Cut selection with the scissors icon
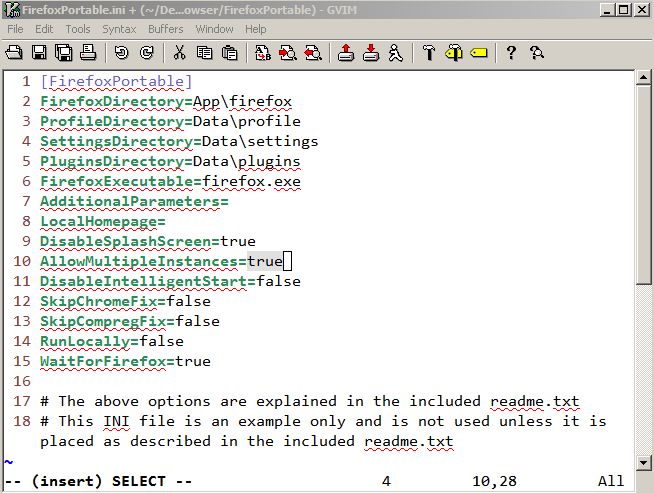Viewport: 654px width, 493px height. pyautogui.click(x=180, y=53)
